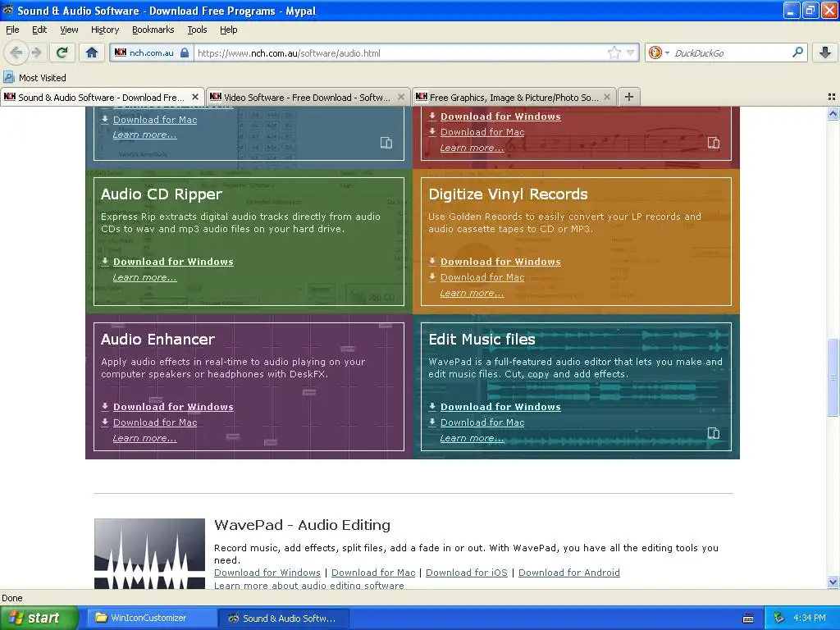Screen dimensions: 840x630
Task: Switch to the Free Graphics, Image tab
Action: (x=514, y=97)
